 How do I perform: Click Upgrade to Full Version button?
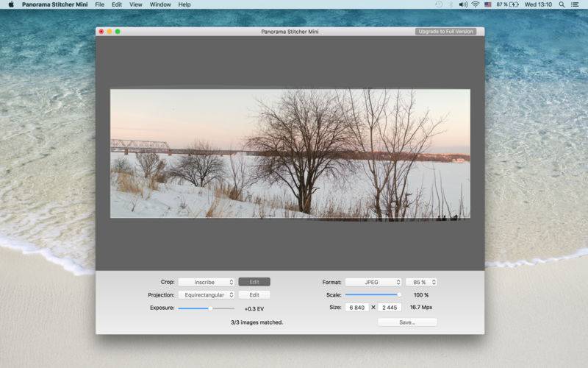445,32
